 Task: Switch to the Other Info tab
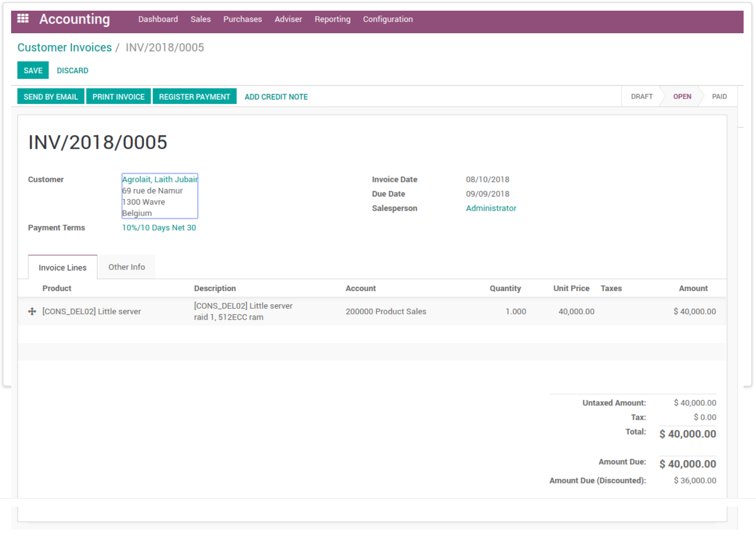click(126, 267)
